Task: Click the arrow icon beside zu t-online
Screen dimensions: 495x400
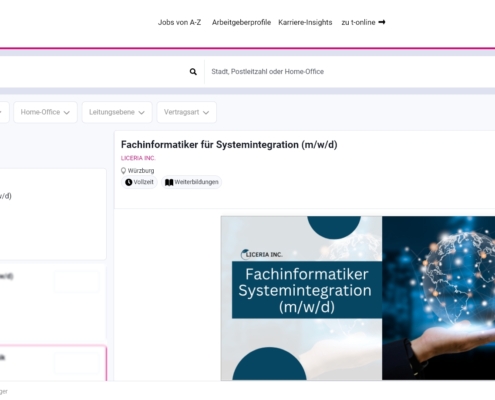Action: point(382,22)
